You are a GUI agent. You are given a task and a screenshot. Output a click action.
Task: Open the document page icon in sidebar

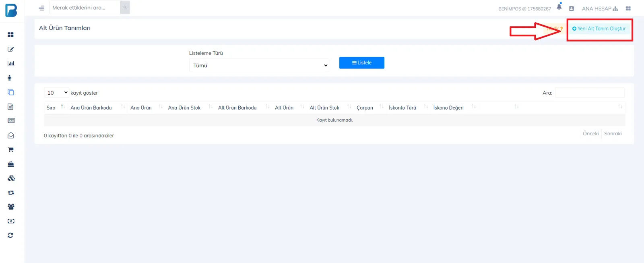point(10,107)
